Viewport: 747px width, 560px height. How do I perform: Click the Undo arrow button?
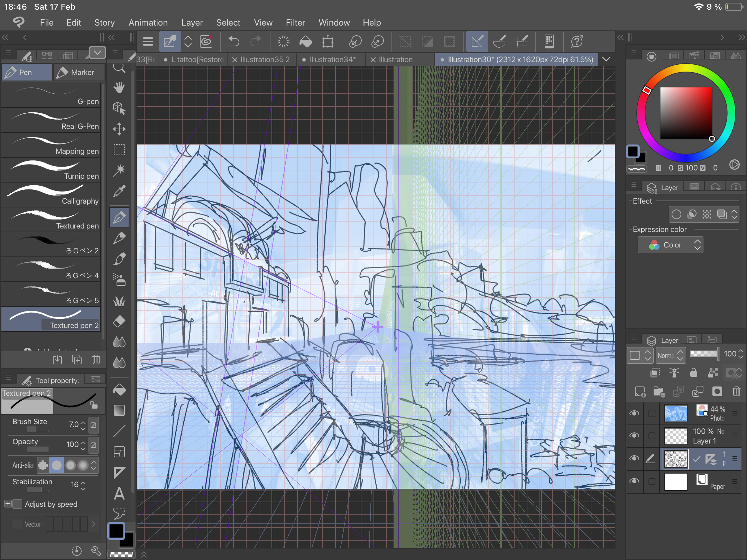[234, 42]
